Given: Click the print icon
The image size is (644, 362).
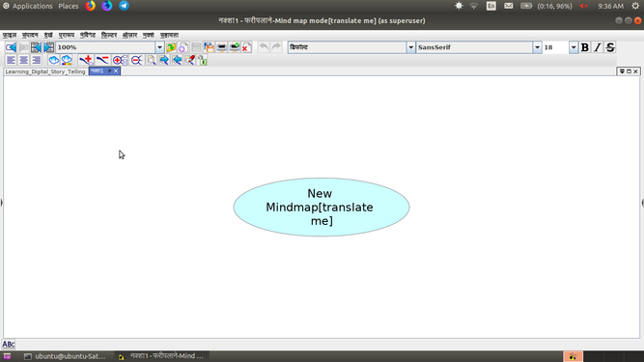Looking at the screenshot, I should point(222,47).
